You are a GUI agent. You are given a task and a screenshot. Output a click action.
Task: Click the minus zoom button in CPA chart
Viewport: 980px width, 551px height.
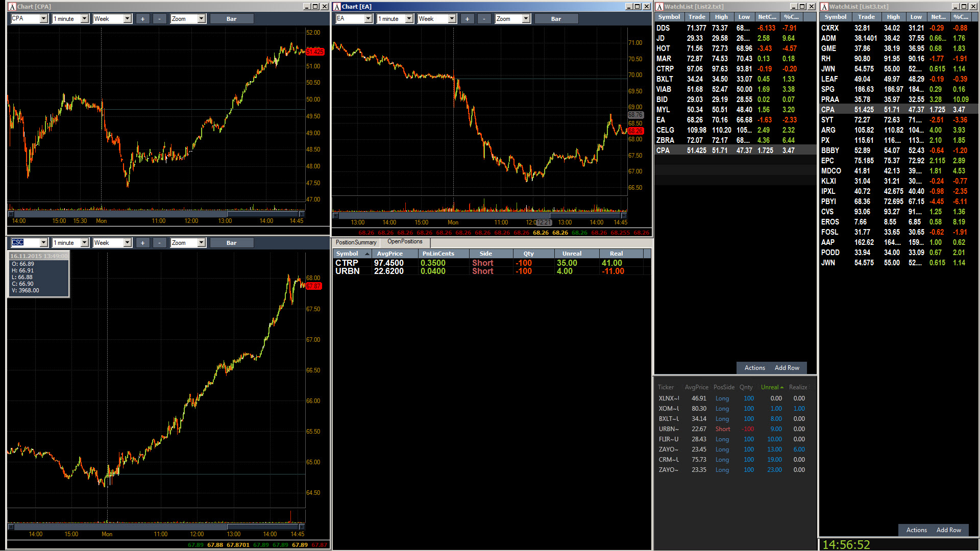[x=159, y=19]
